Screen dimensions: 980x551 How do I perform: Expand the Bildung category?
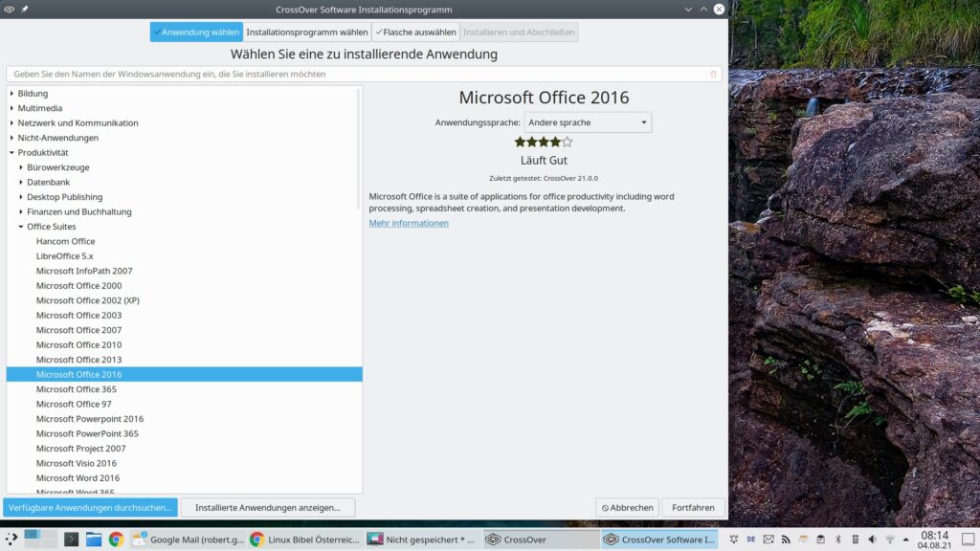(x=11, y=93)
